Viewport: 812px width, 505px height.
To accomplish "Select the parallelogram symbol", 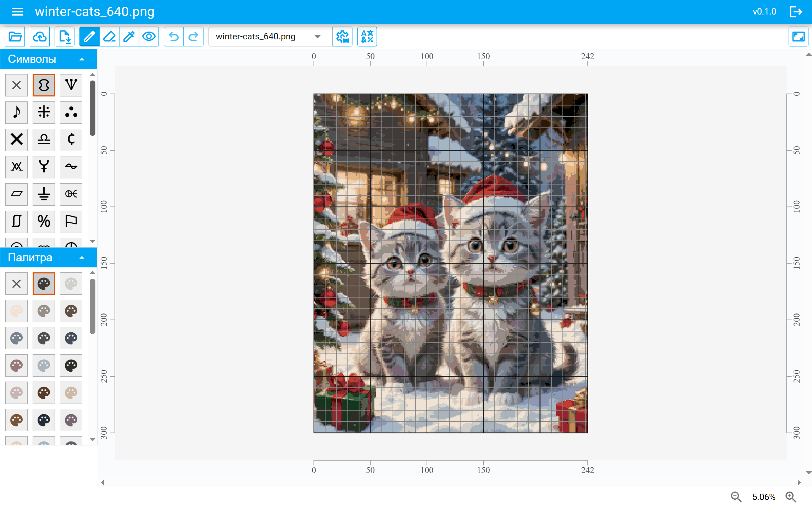I will point(17,194).
